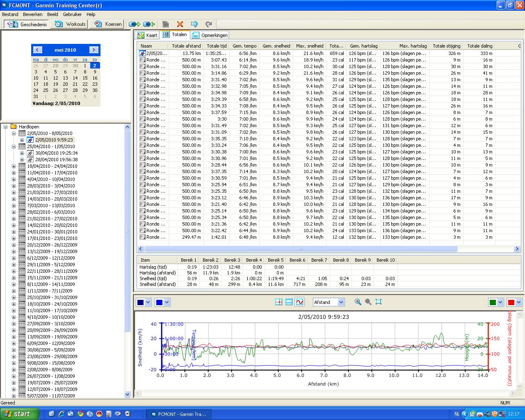The height and width of the screenshot is (420, 525).
Task: Click previous month arrow in calendar
Action: [x=37, y=50]
